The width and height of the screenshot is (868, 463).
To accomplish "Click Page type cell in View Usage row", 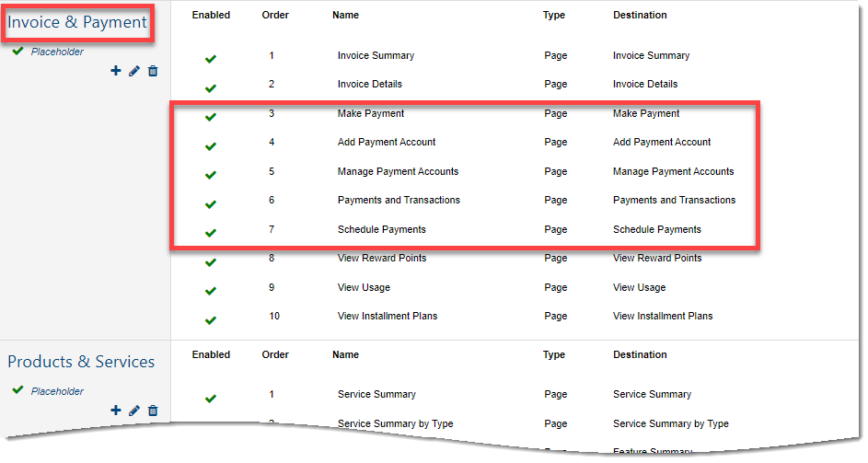I will (x=555, y=287).
